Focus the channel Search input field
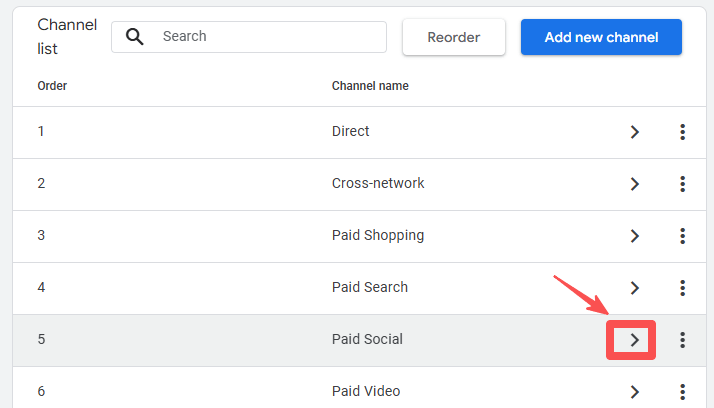 pos(268,37)
